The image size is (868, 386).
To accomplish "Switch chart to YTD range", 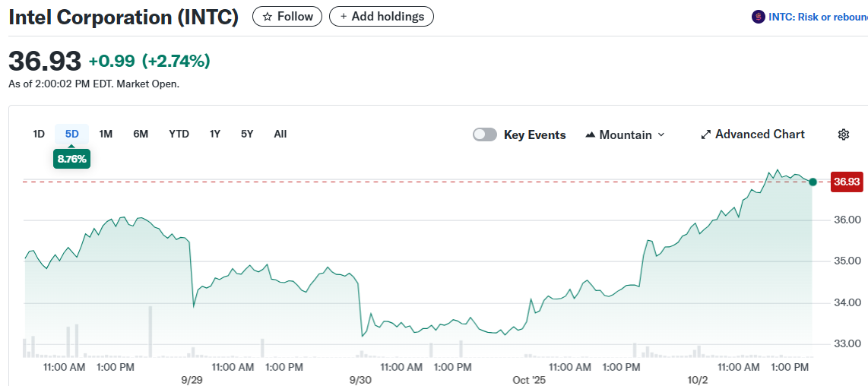I will (x=179, y=134).
